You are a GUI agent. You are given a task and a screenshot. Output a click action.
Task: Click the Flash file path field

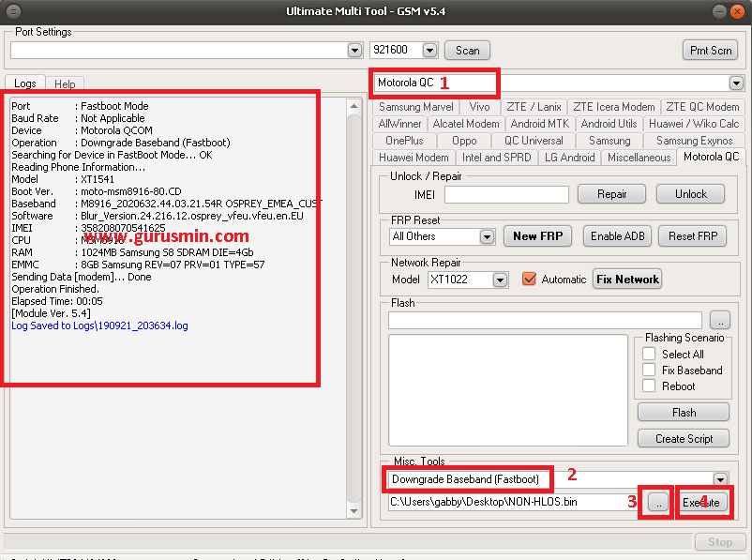coord(545,320)
